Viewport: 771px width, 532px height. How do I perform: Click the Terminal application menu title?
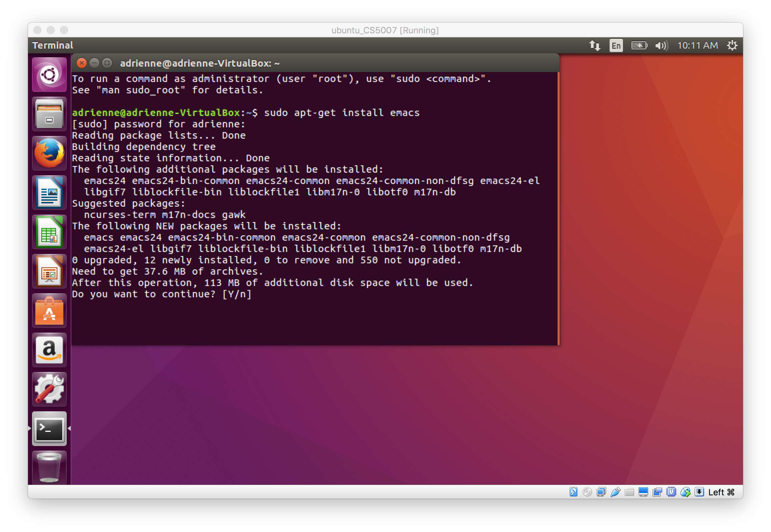[52, 45]
